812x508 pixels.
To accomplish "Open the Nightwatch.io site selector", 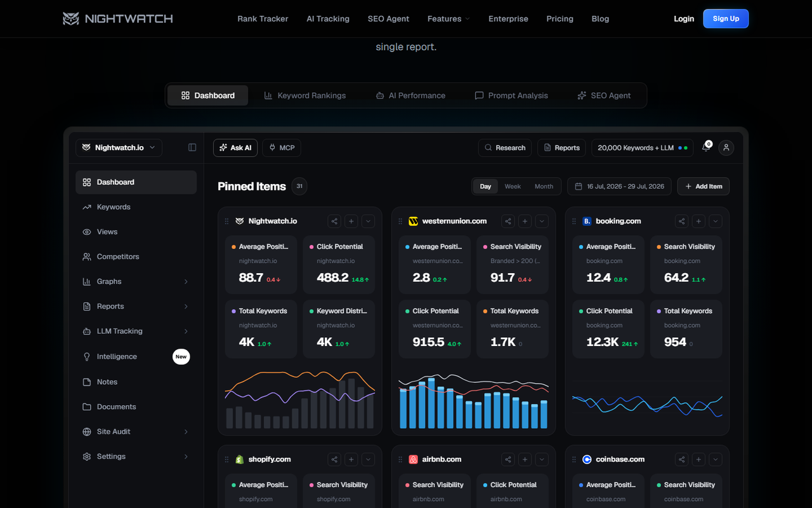I will tap(119, 147).
